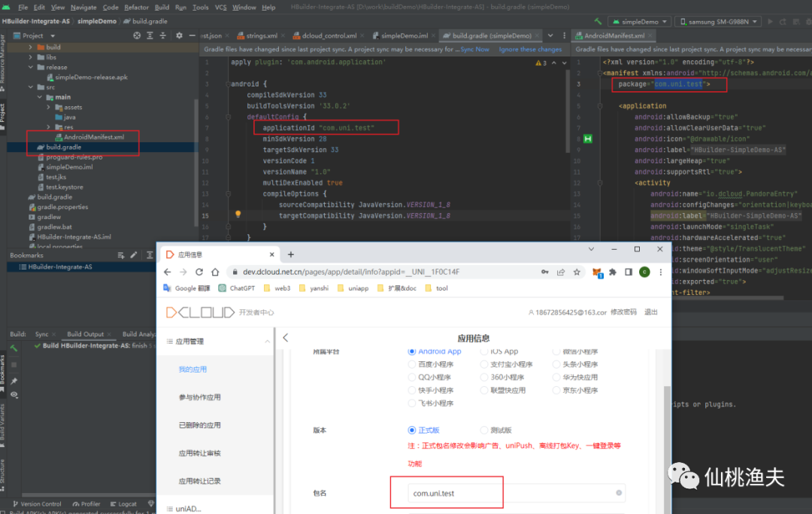
Task: Click green H gutter icon on line 8
Action: pyautogui.click(x=588, y=139)
